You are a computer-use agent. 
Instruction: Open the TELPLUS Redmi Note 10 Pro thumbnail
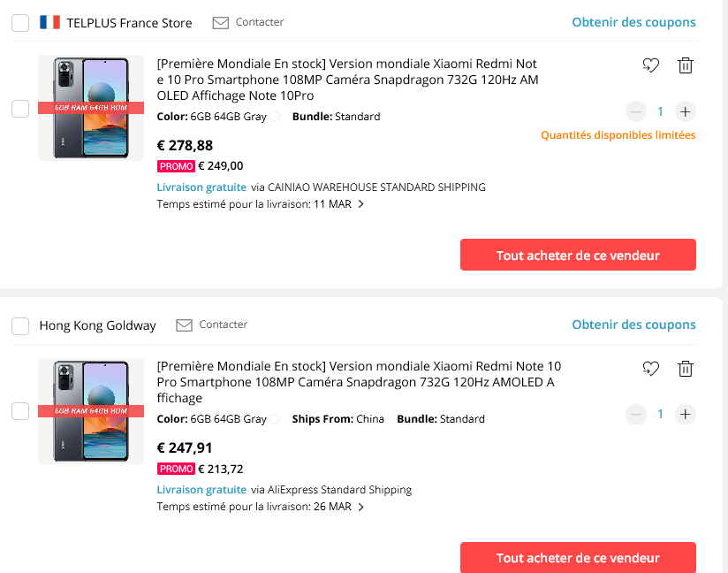[x=90, y=108]
